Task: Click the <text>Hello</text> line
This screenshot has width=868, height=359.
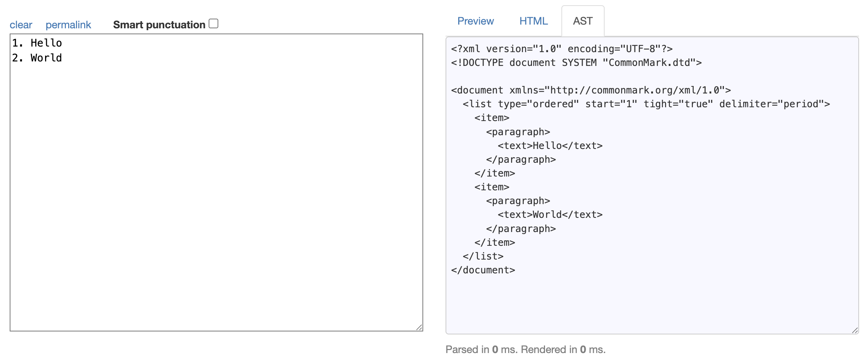Action: pyautogui.click(x=550, y=146)
